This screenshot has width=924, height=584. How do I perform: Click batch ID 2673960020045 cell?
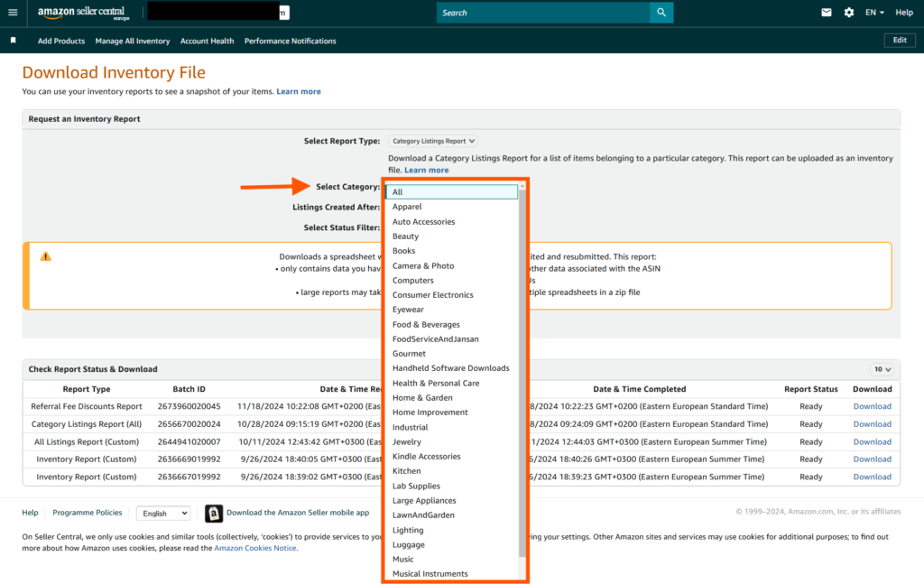pos(189,406)
